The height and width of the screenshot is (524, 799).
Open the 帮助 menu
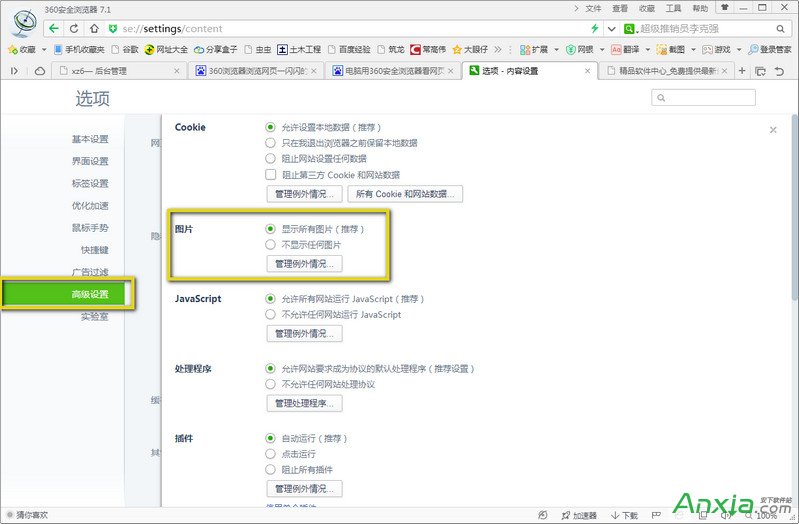700,8
